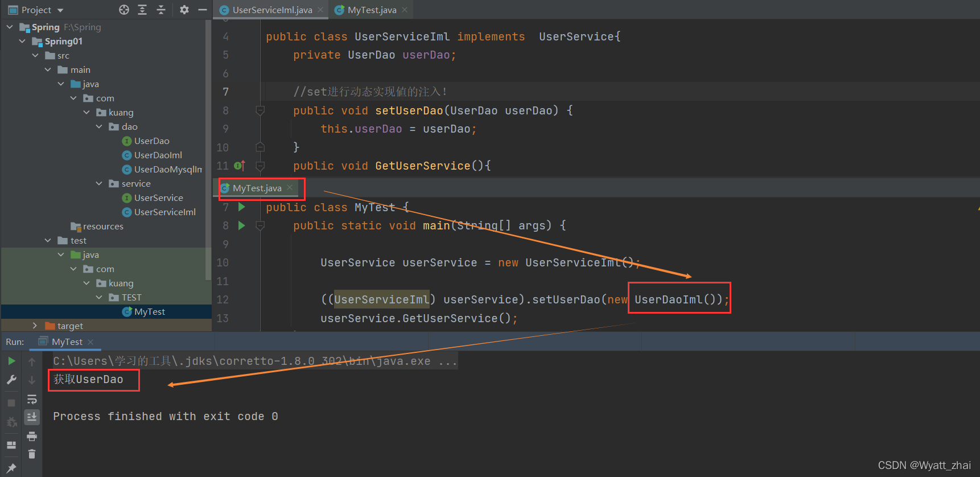Close the top MyTest.java tab
This screenshot has width=980, height=477.
click(x=405, y=10)
